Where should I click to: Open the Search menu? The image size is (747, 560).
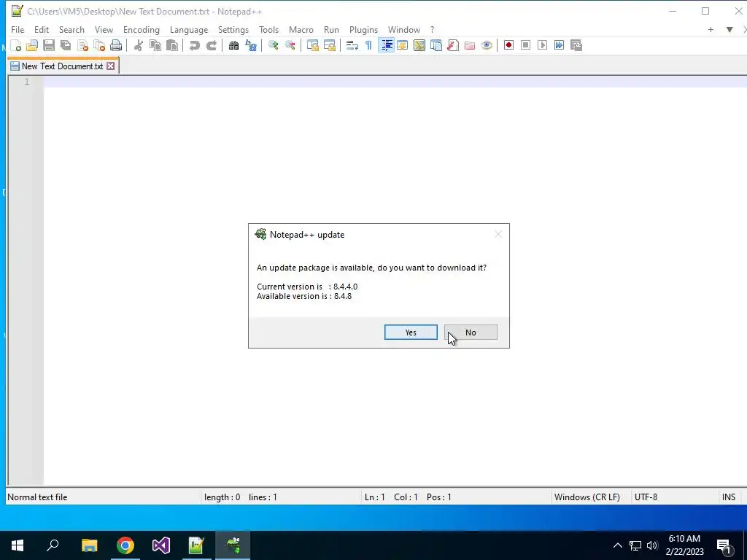pos(71,29)
